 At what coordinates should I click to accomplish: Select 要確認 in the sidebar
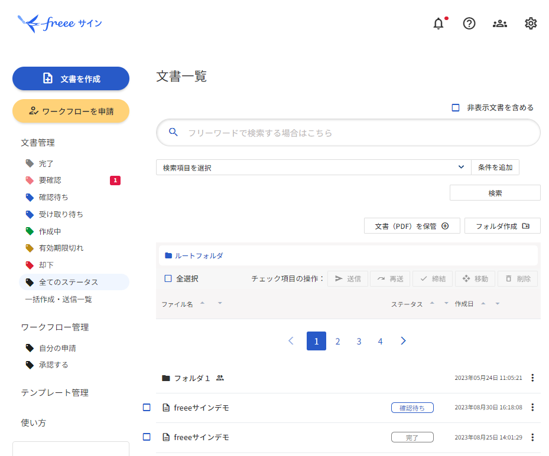50,180
